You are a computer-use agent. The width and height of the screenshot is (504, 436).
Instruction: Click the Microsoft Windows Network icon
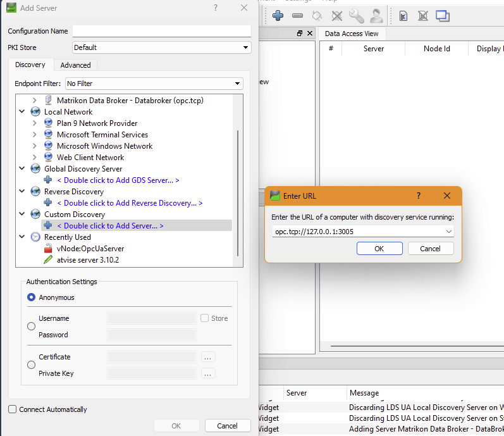click(48, 146)
